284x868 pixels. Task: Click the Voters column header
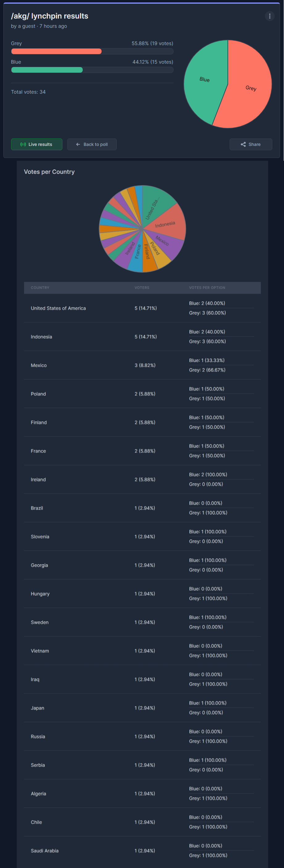[142, 288]
